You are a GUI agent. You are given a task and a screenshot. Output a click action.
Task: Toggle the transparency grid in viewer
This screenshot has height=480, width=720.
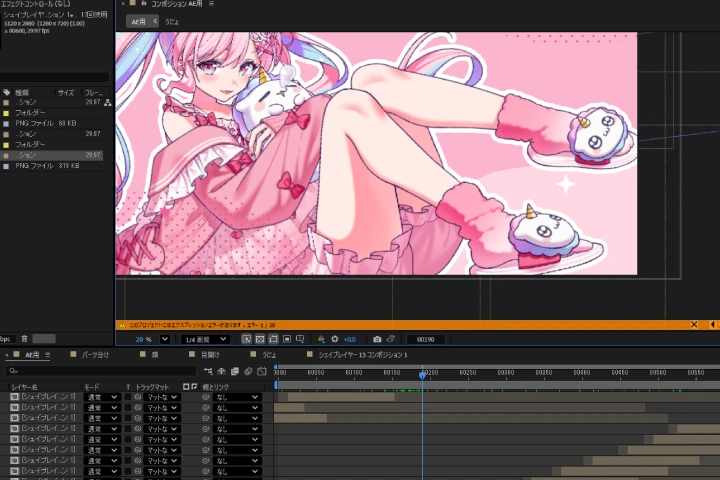pos(260,339)
